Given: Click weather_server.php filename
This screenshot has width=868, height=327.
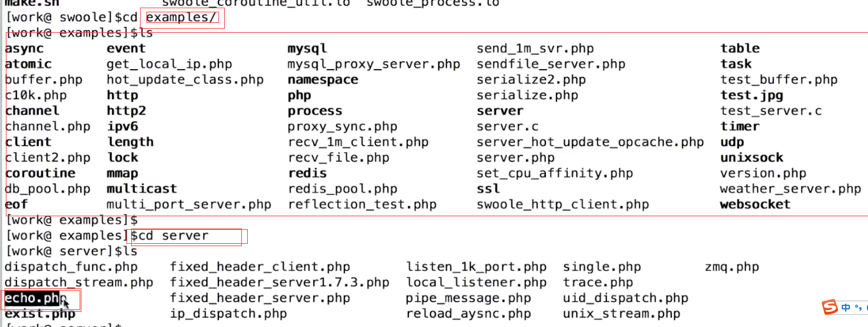Looking at the screenshot, I should click(791, 189).
